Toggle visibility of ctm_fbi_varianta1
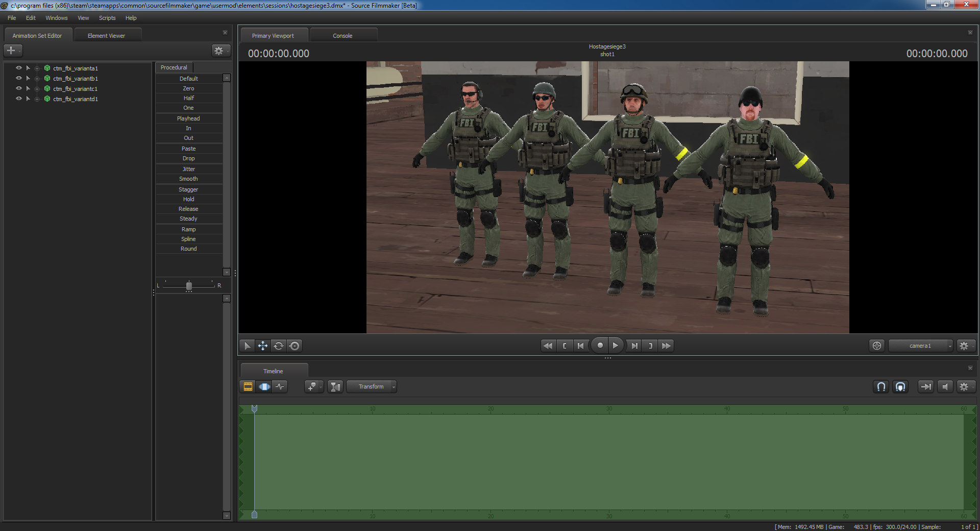The image size is (980, 531). click(x=19, y=68)
